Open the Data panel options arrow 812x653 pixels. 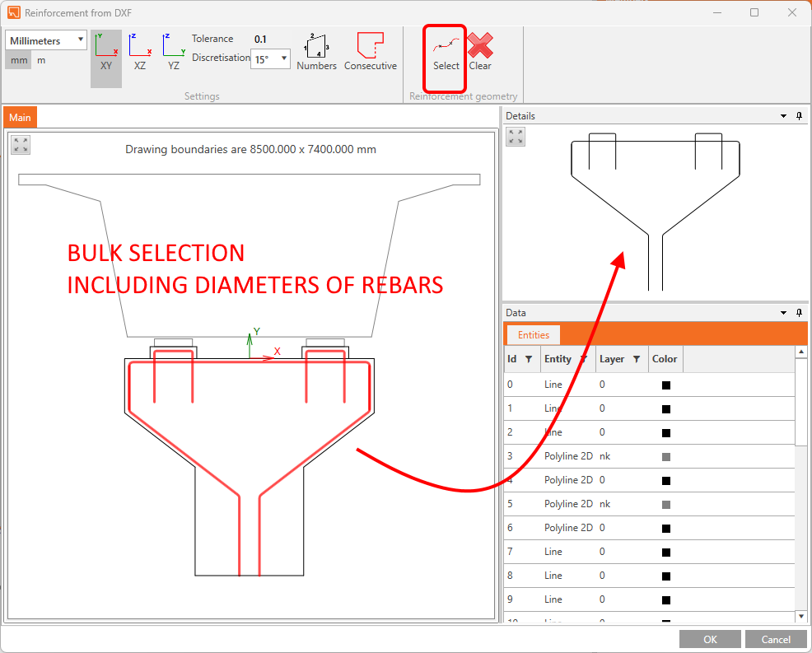pos(783,313)
